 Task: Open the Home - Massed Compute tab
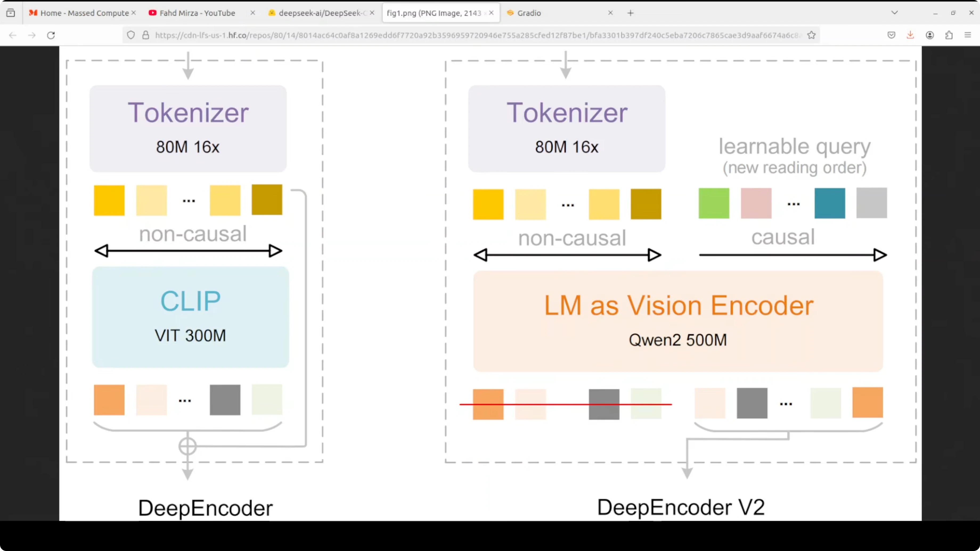(84, 13)
